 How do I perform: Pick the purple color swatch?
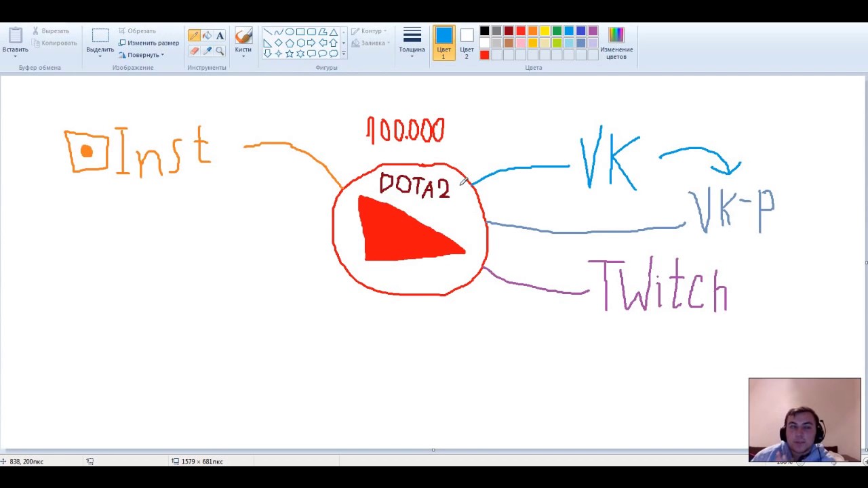click(593, 31)
